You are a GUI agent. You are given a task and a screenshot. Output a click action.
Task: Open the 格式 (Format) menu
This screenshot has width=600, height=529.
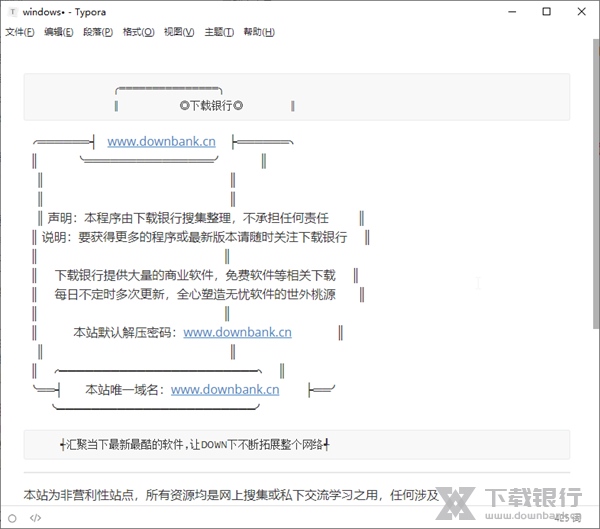point(138,32)
